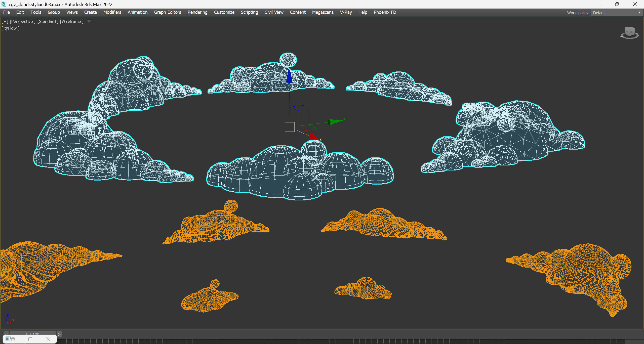Open the Workspaces Default dropdown
The height and width of the screenshot is (344, 644).
pyautogui.click(x=617, y=13)
